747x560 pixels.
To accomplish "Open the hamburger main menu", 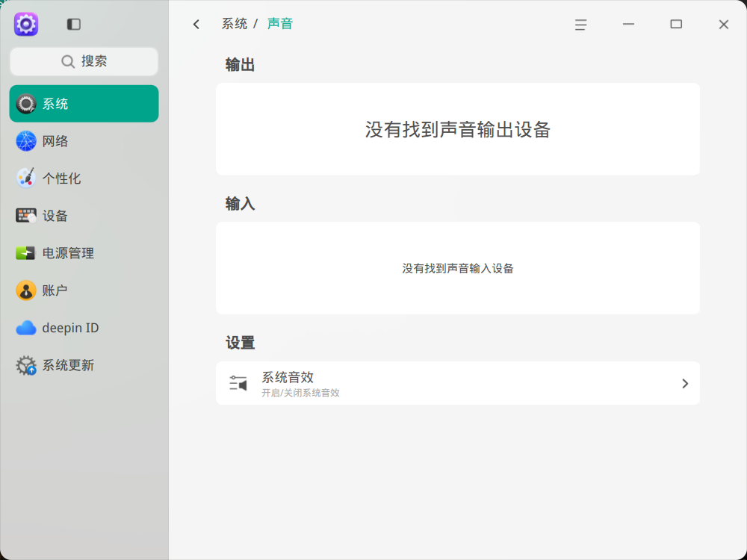I will coord(580,25).
